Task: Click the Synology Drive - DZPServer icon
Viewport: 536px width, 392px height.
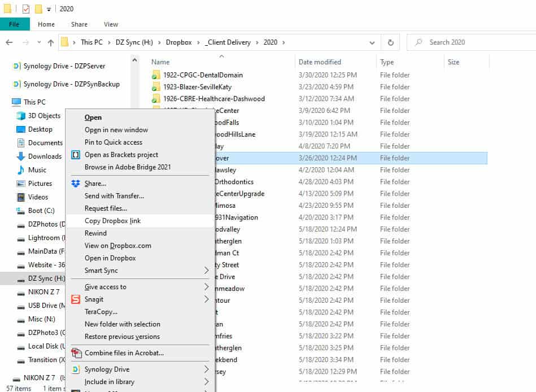Action: click(16, 66)
